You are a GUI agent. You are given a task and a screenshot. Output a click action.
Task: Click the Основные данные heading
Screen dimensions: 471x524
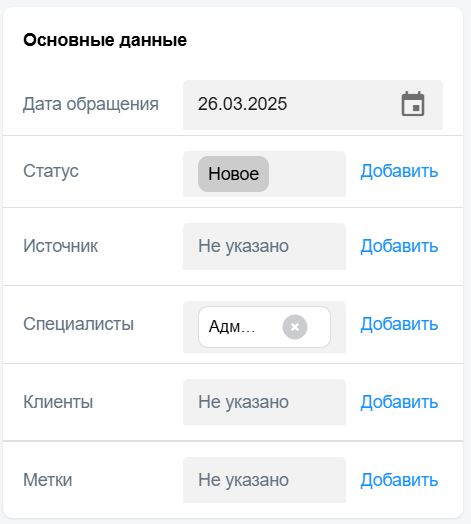pos(105,40)
